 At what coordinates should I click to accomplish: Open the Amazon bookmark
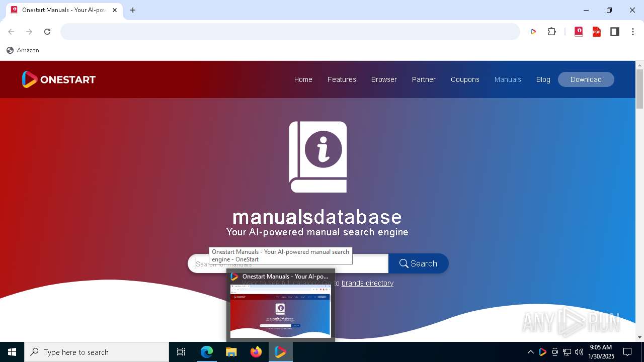coord(23,50)
